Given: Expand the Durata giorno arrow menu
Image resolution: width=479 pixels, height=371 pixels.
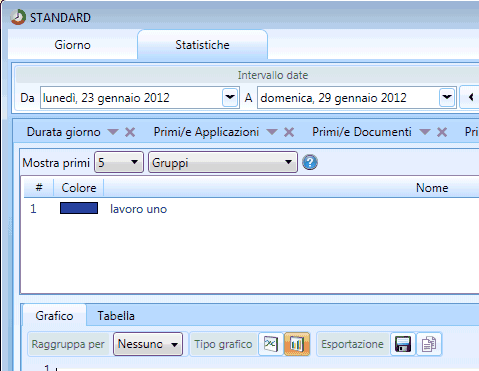Looking at the screenshot, I should pyautogui.click(x=113, y=132).
